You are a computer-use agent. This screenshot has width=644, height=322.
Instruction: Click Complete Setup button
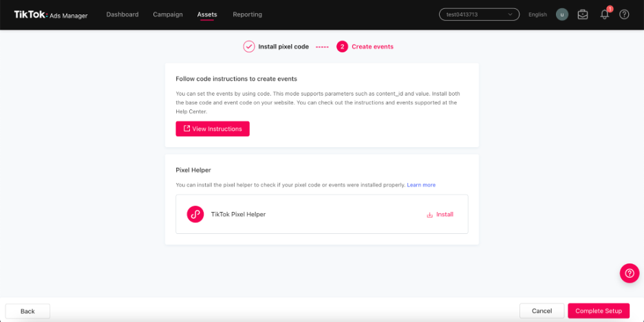pos(599,311)
